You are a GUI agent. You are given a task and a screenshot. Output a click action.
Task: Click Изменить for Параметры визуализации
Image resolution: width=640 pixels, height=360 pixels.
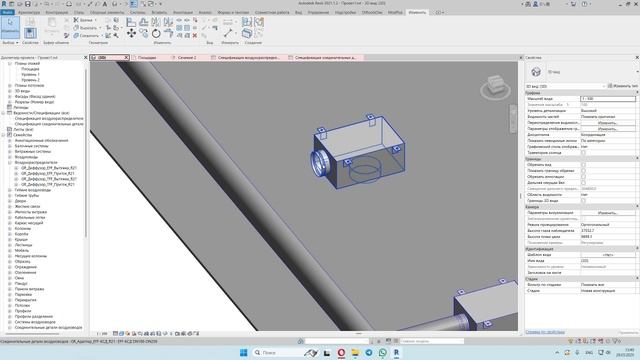click(x=607, y=213)
